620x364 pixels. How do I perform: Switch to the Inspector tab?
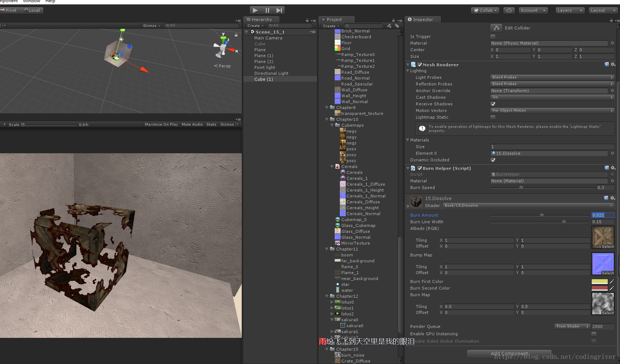pos(423,20)
